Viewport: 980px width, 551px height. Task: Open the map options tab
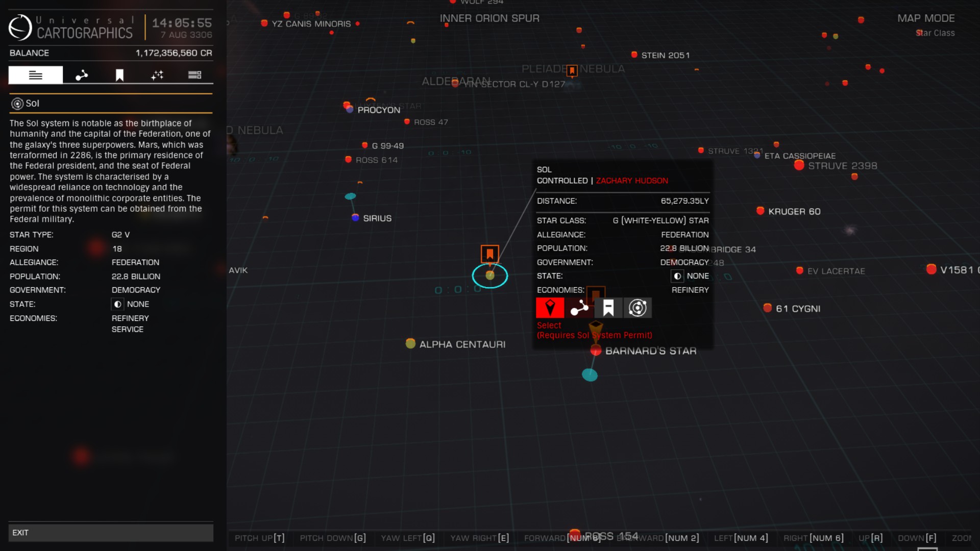[x=194, y=75]
